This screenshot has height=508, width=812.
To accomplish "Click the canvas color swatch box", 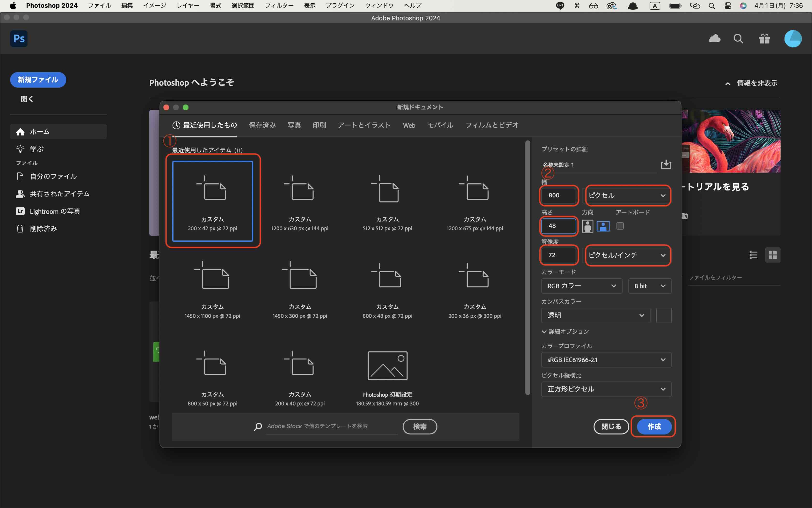I will point(664,315).
